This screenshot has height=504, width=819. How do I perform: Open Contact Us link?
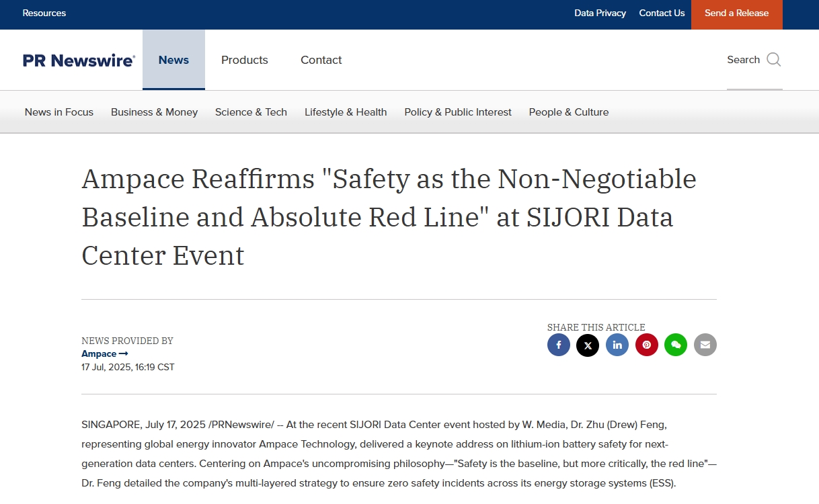pyautogui.click(x=662, y=13)
